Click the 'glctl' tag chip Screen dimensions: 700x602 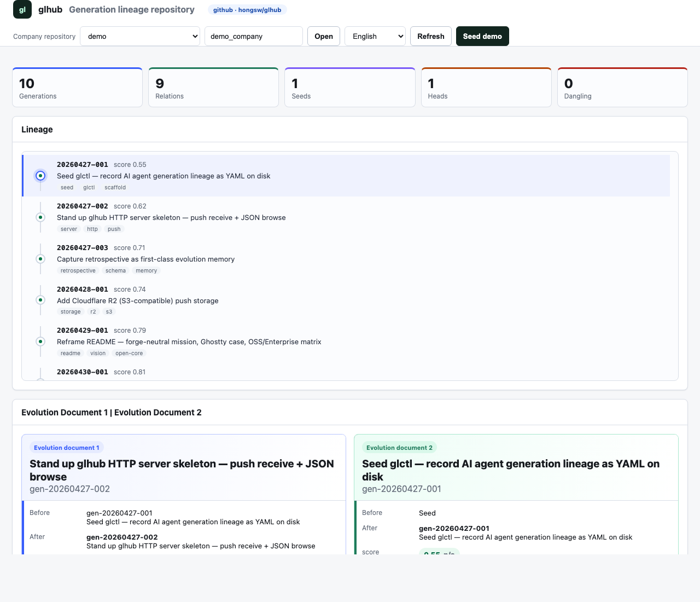tap(89, 188)
